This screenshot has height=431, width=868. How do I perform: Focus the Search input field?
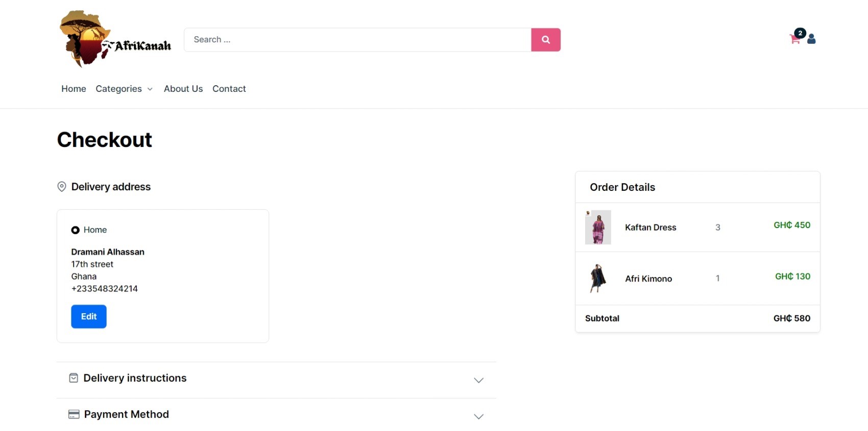(357, 40)
